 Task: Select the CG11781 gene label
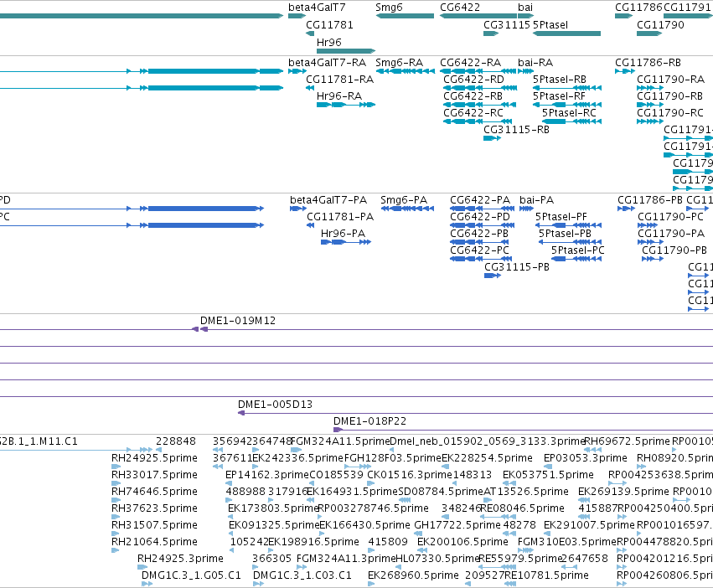pyautogui.click(x=329, y=24)
